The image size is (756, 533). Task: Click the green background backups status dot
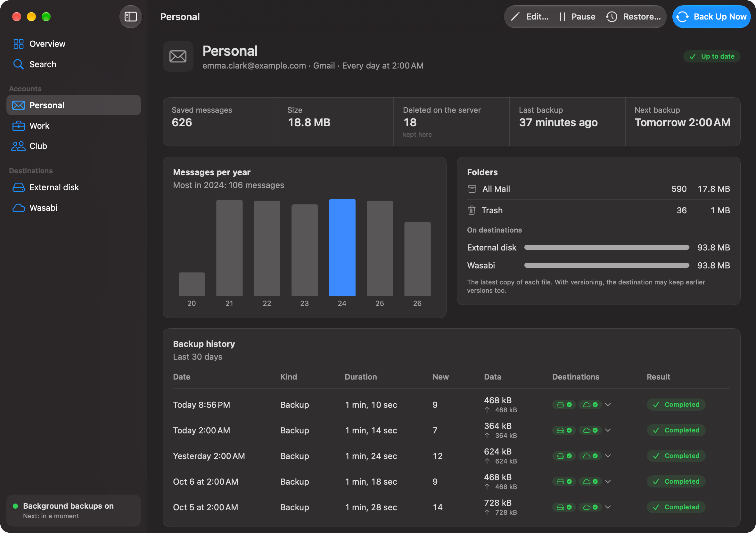pos(15,506)
